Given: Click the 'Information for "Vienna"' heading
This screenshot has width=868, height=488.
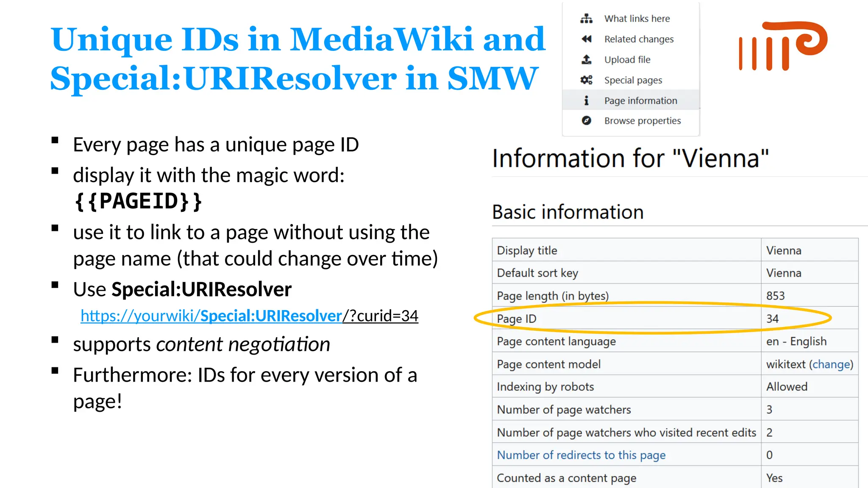Looking at the screenshot, I should [x=630, y=158].
